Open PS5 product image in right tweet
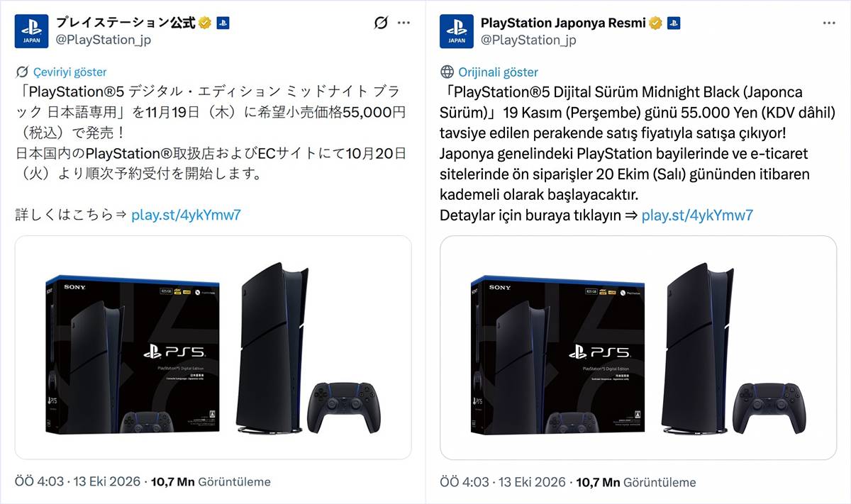The height and width of the screenshot is (504, 851). pyautogui.click(x=638, y=347)
